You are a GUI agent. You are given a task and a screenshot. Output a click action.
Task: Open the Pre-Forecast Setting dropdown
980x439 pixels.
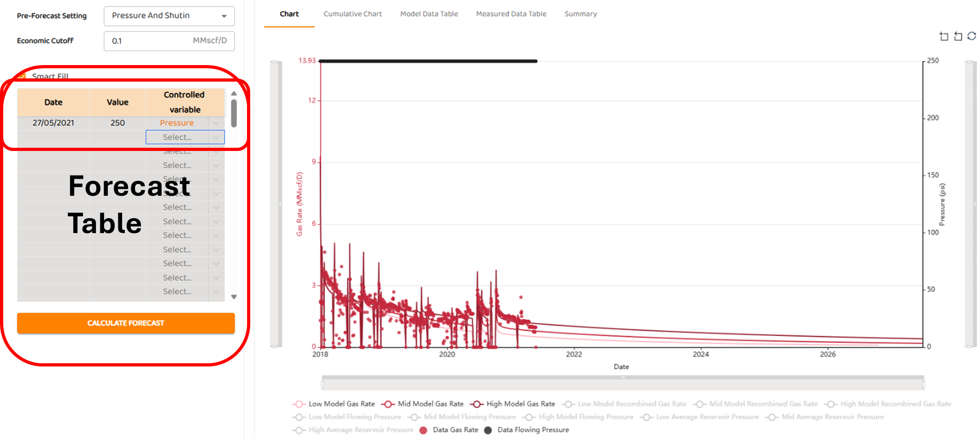click(169, 16)
